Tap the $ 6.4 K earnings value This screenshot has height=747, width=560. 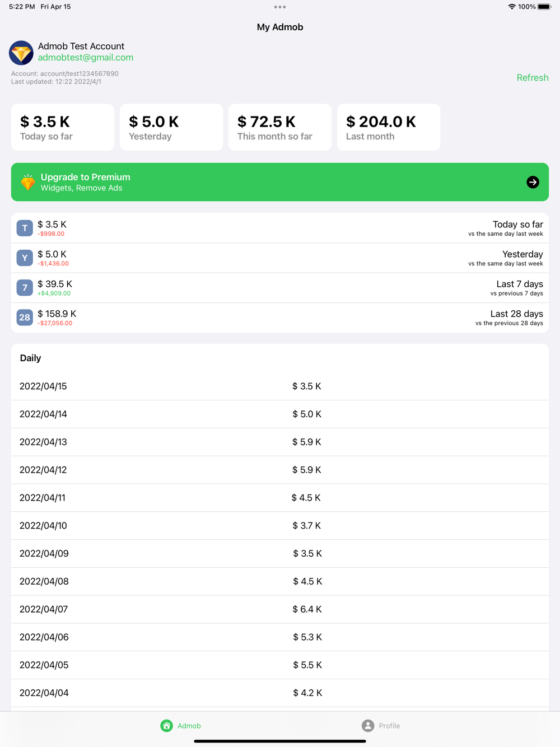(307, 609)
